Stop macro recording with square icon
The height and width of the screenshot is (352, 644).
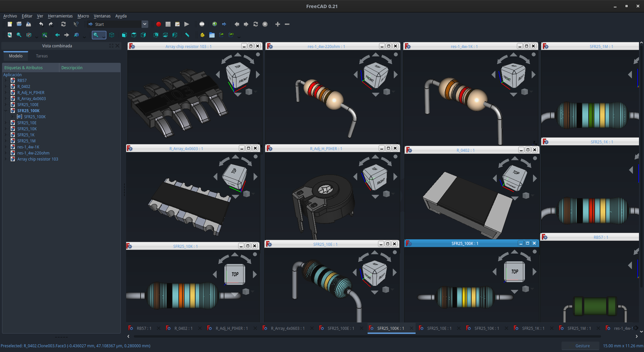point(168,24)
